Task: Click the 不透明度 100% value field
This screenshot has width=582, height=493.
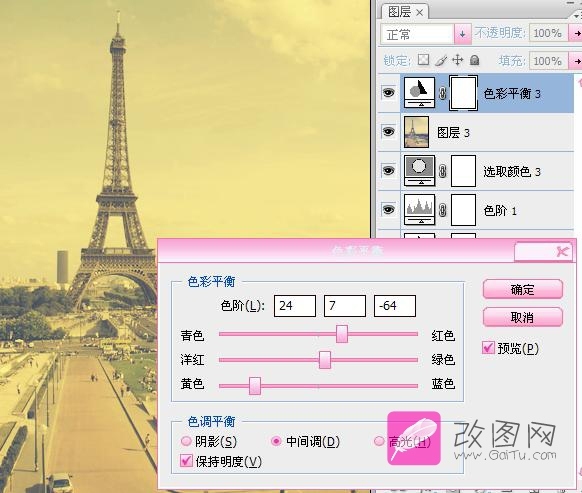Action: (548, 33)
